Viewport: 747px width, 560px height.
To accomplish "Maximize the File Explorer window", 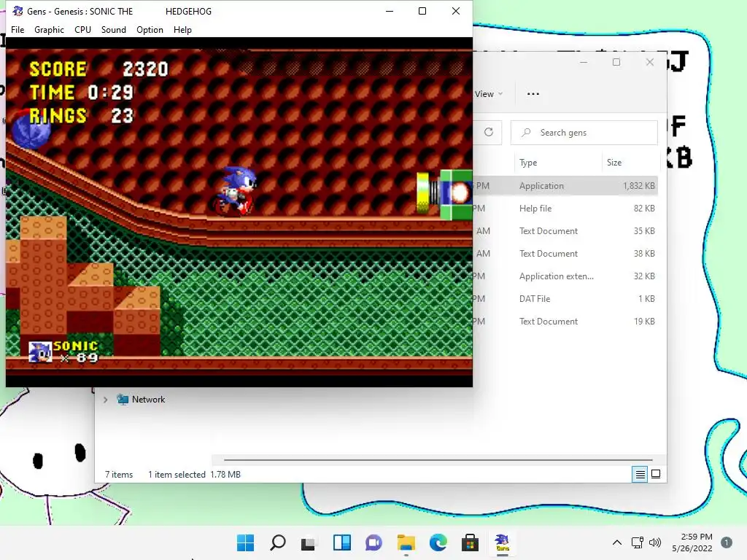I will [x=616, y=62].
